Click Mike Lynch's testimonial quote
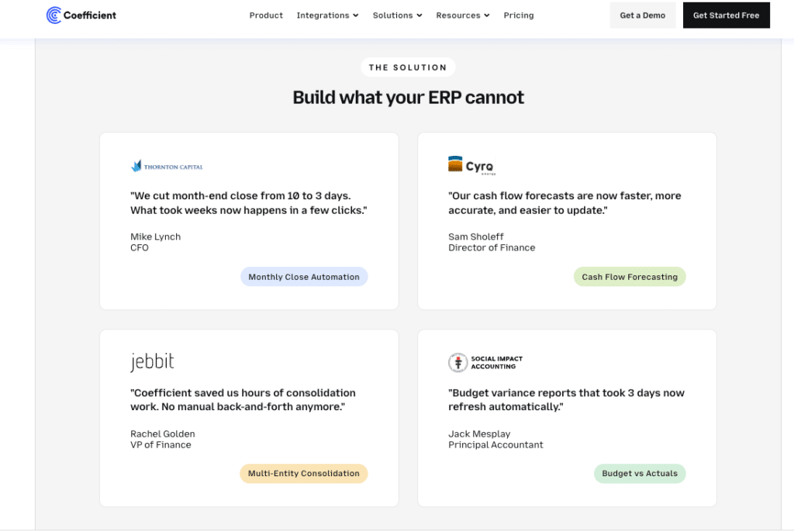 pos(248,203)
